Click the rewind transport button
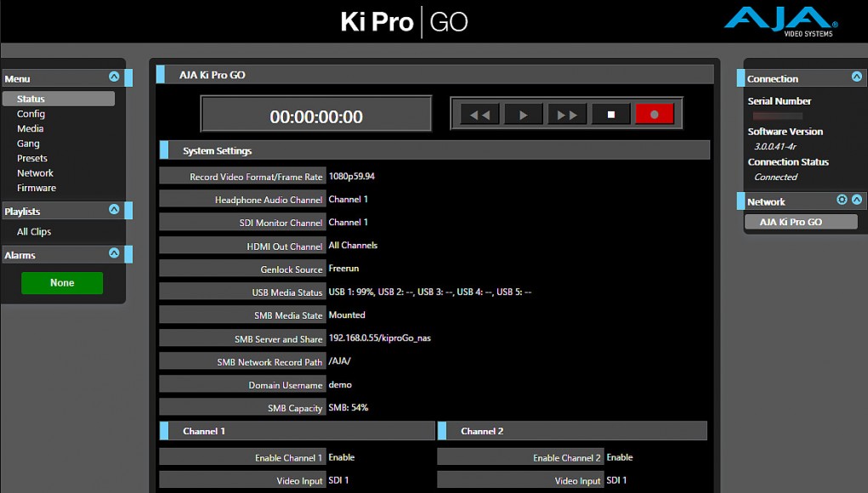Viewport: 868px width, 493px height. click(x=479, y=115)
